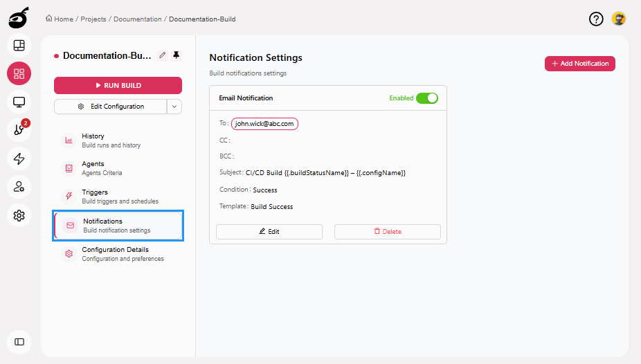Screen dimensions: 641x364
Task: Click the pencil icon beside Documentation-Bu...
Action: click(x=162, y=55)
